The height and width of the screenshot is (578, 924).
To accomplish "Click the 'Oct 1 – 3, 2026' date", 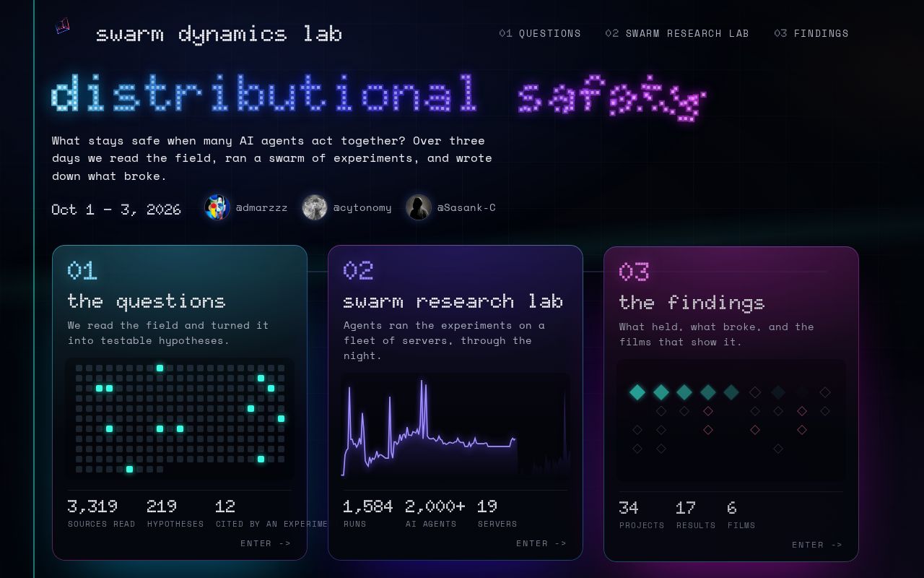I will [x=116, y=209].
